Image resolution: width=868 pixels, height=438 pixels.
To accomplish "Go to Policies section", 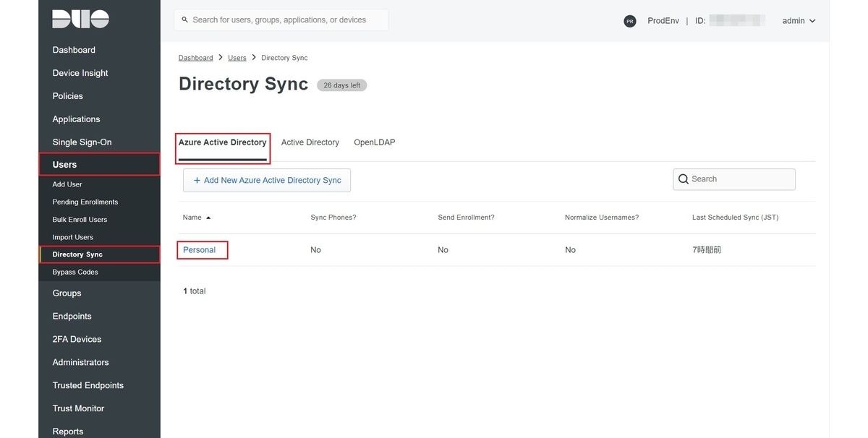I will pos(67,96).
